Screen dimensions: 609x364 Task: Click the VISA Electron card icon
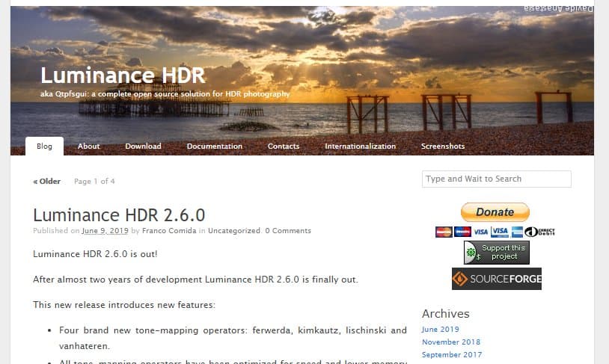(500, 232)
